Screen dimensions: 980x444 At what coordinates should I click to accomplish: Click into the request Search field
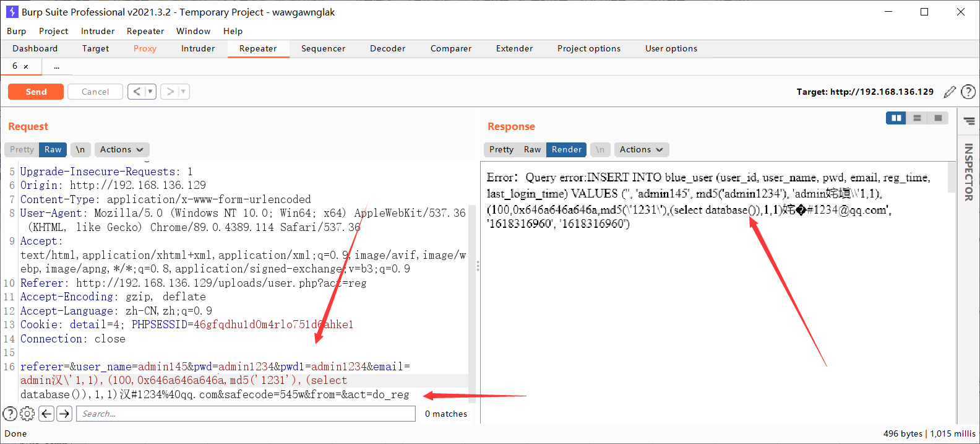point(246,414)
